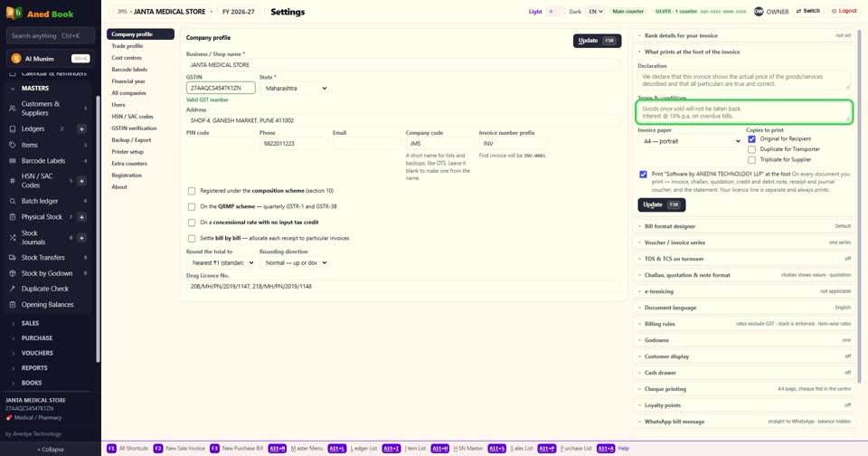
Task: Open the Cost centres settings tab
Action: coord(141,58)
